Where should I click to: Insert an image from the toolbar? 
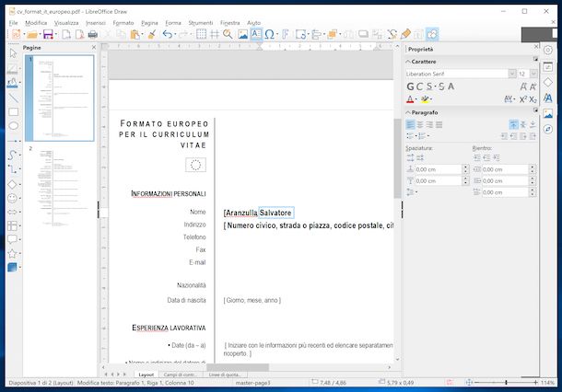(x=242, y=34)
